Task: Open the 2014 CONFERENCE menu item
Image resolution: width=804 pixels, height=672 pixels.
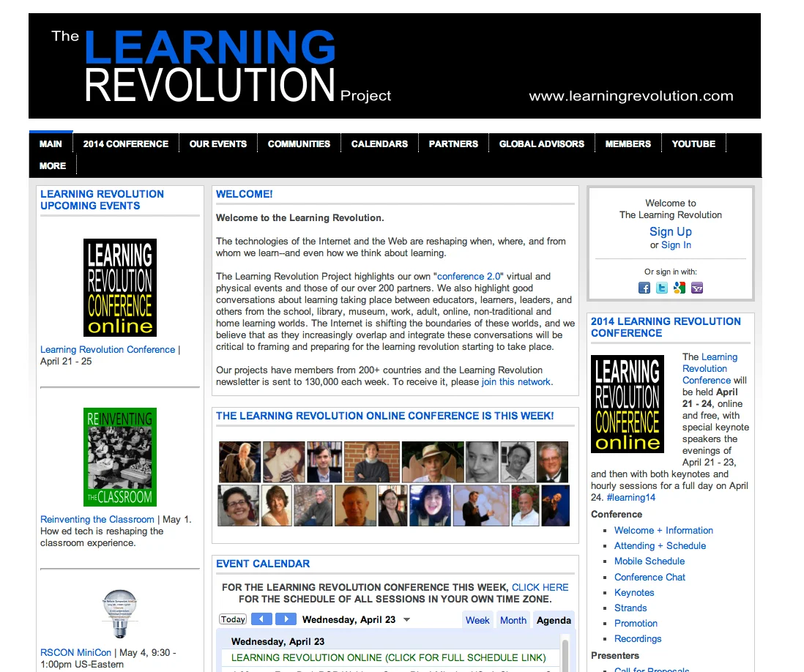Action: [126, 144]
